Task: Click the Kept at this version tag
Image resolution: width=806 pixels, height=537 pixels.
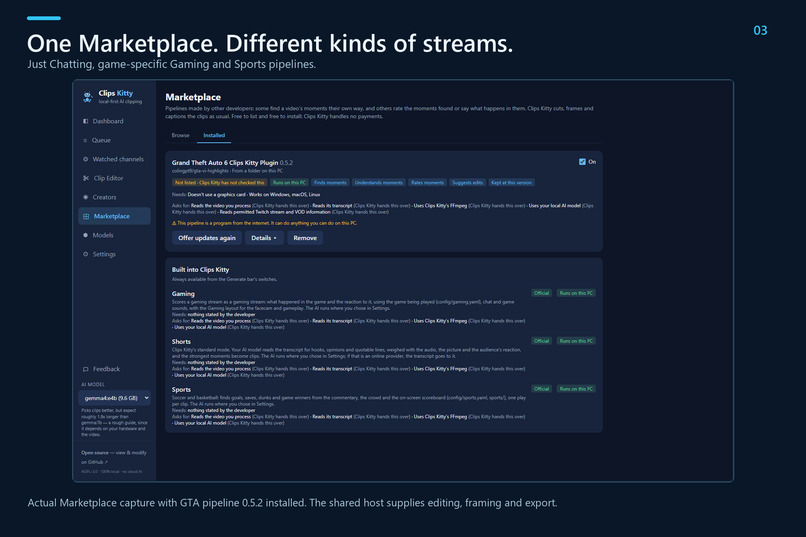Action: click(511, 183)
